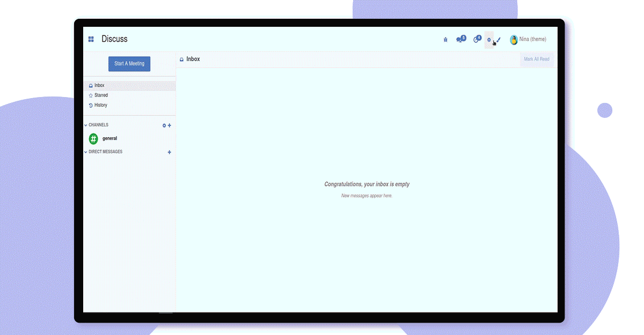Click the green general channel hash icon
Viewport: 644px width, 335px height.
[93, 139]
